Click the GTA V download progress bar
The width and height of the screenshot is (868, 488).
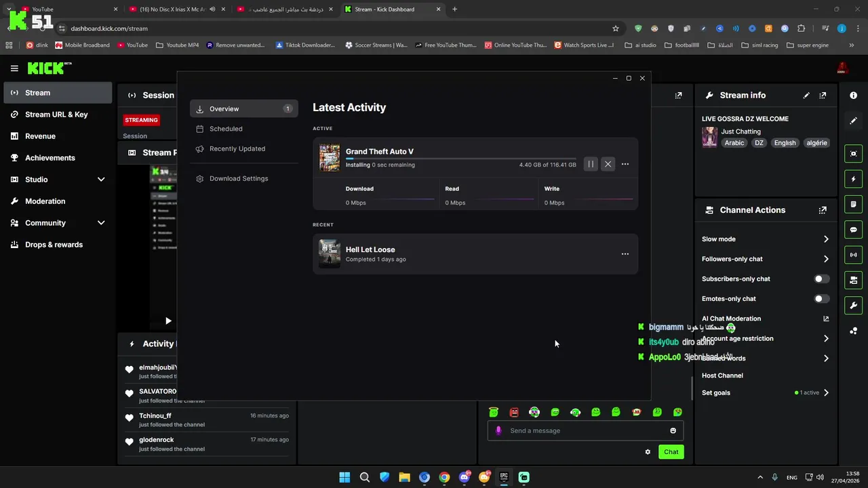[460, 159]
